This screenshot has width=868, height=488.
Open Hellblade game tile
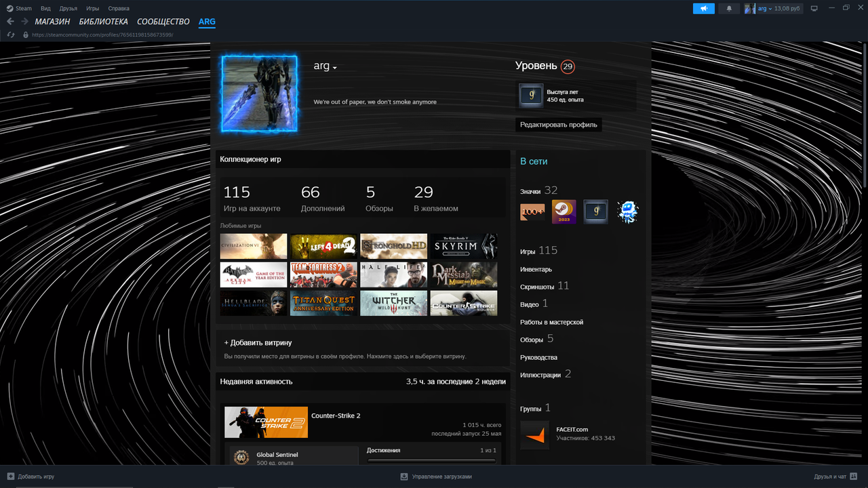pyautogui.click(x=254, y=303)
